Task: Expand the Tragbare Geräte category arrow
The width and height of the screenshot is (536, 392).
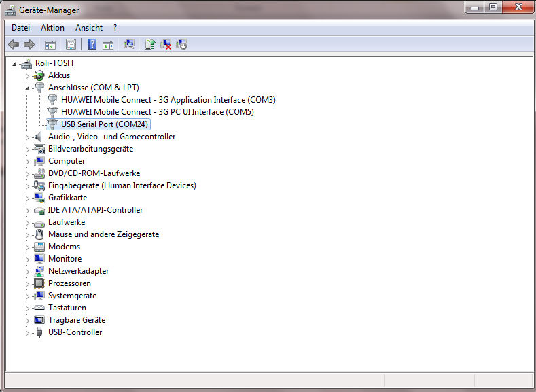Action: pos(27,320)
